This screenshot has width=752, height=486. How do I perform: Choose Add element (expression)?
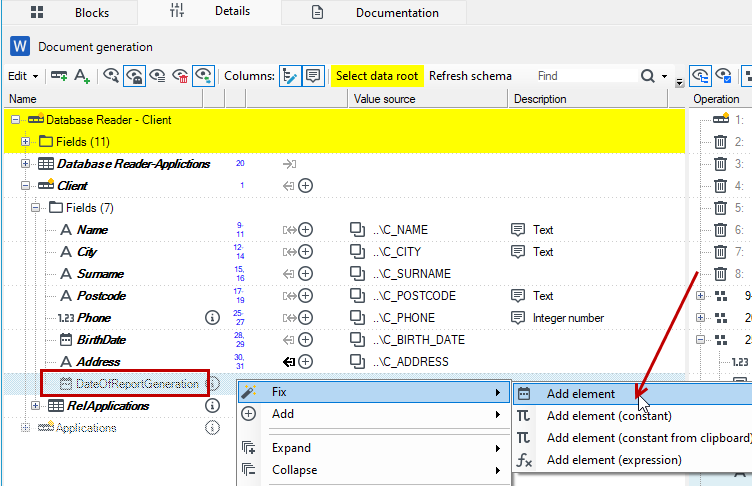[x=633, y=460]
